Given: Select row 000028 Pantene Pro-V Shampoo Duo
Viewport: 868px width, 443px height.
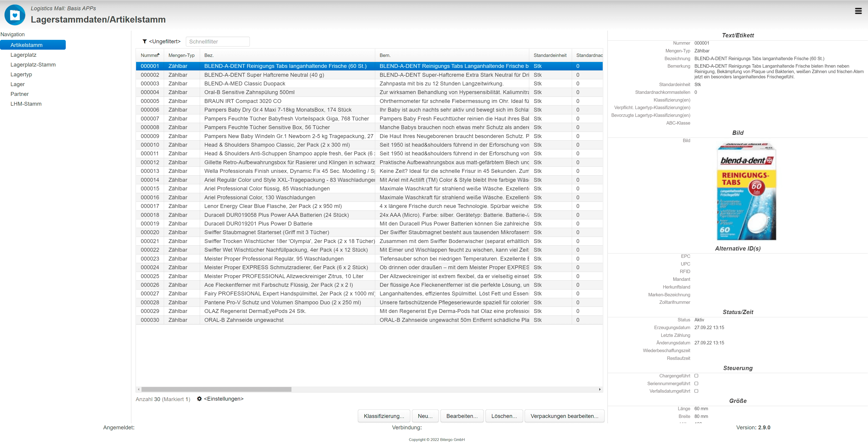Looking at the screenshot, I should (x=369, y=303).
